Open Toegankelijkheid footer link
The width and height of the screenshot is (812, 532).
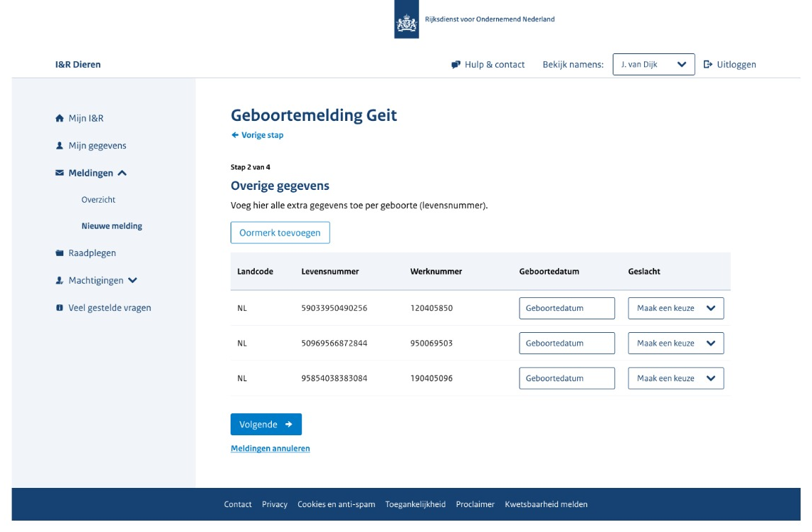416,504
